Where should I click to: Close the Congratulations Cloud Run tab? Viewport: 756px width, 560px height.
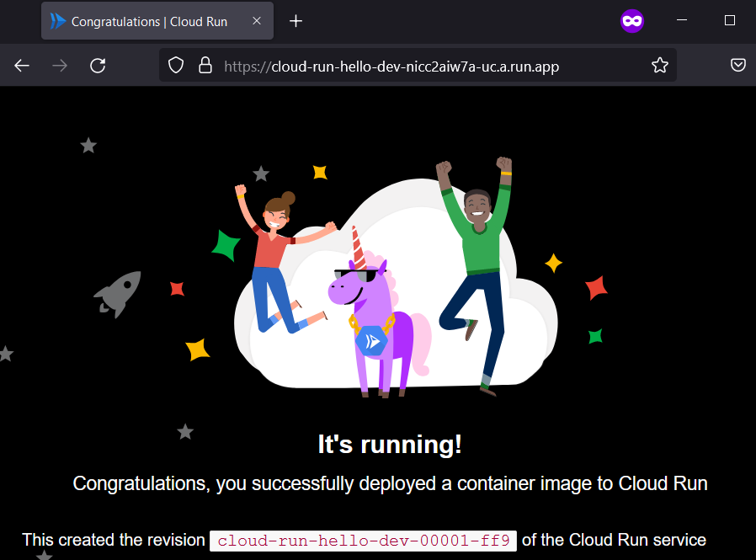click(x=256, y=21)
